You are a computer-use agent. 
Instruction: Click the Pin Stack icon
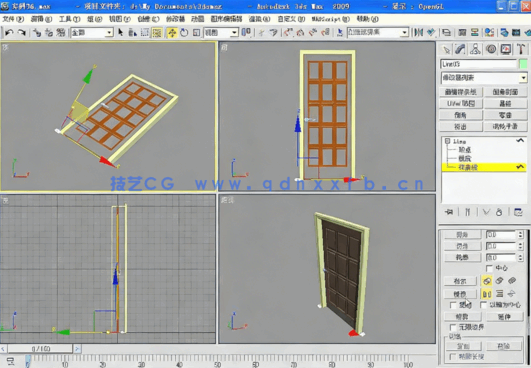pyautogui.click(x=449, y=212)
